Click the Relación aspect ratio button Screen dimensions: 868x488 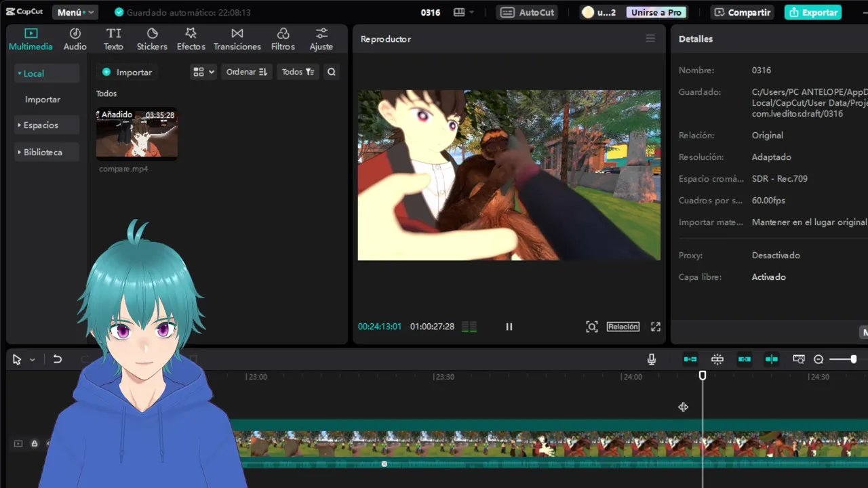tap(623, 327)
